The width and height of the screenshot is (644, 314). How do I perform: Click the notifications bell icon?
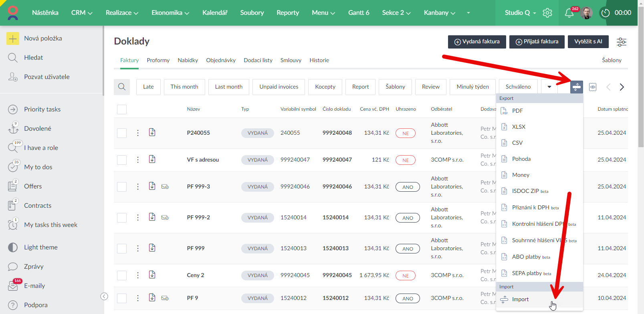point(569,13)
